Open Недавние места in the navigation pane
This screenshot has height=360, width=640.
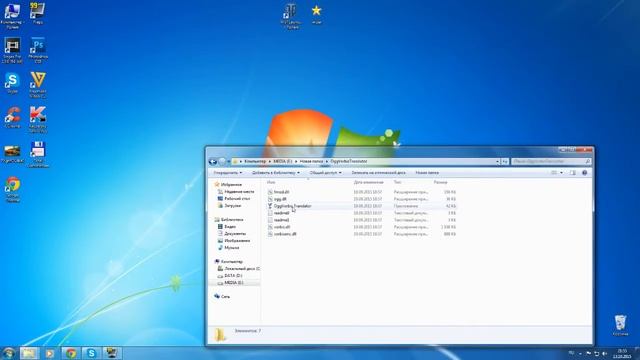236,191
